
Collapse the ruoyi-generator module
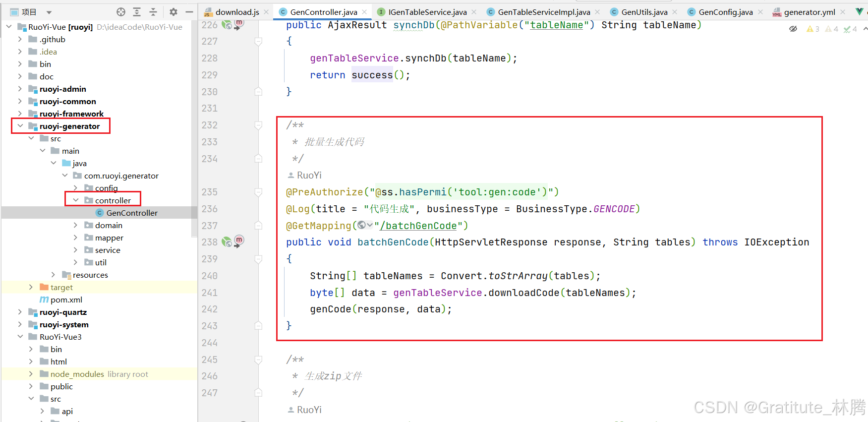tap(20, 126)
